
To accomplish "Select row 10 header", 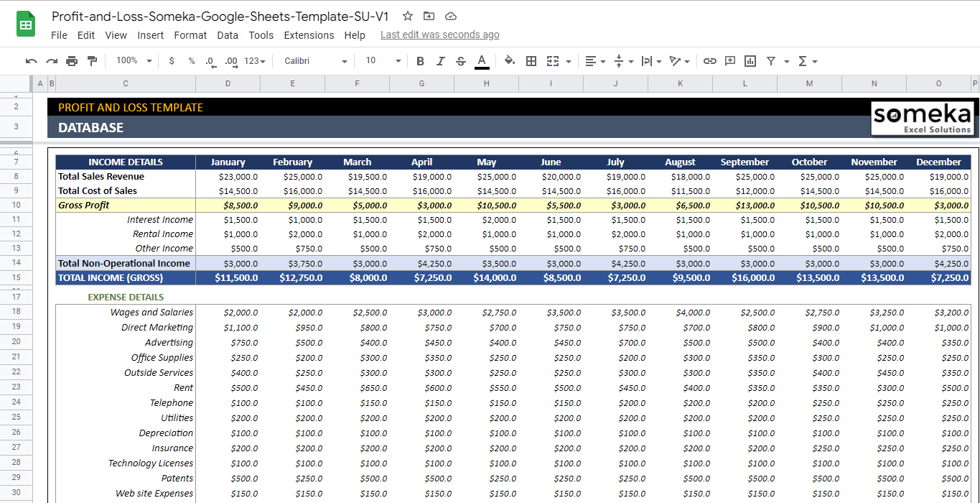I will 16,206.
